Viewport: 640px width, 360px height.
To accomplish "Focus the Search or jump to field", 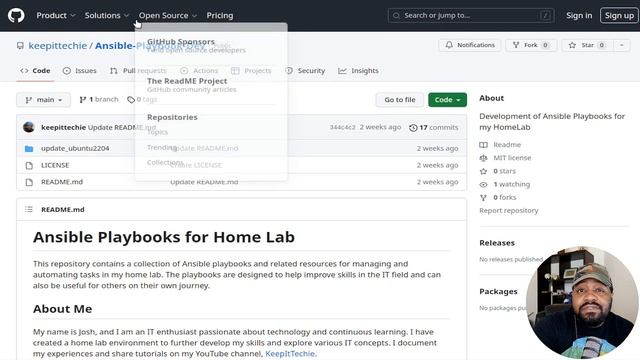I will (x=471, y=16).
